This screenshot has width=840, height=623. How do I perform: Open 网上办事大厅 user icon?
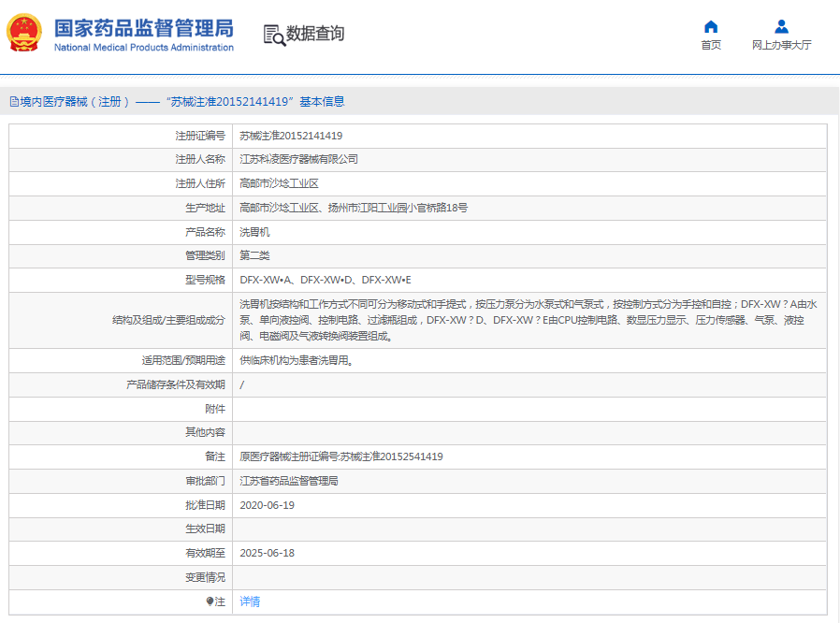[x=782, y=26]
